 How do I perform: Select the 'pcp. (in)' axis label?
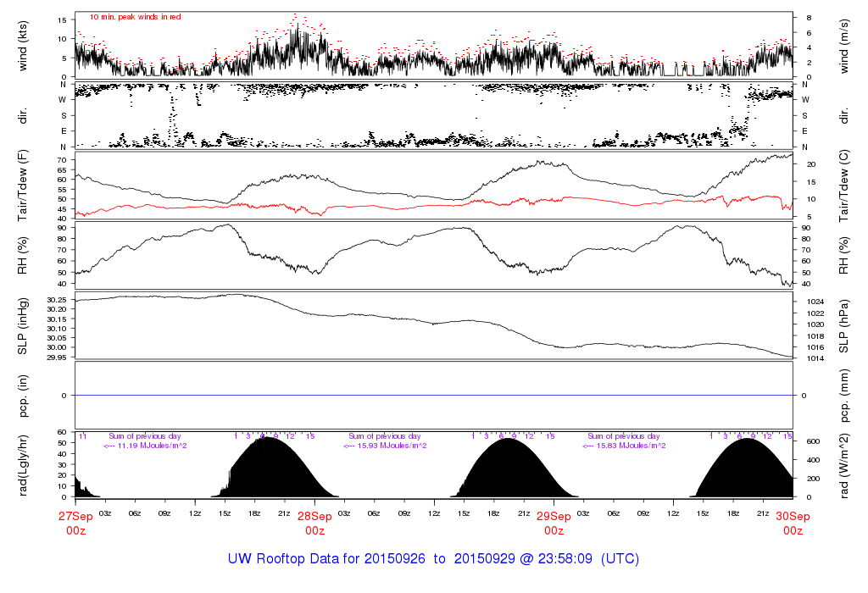pos(22,396)
